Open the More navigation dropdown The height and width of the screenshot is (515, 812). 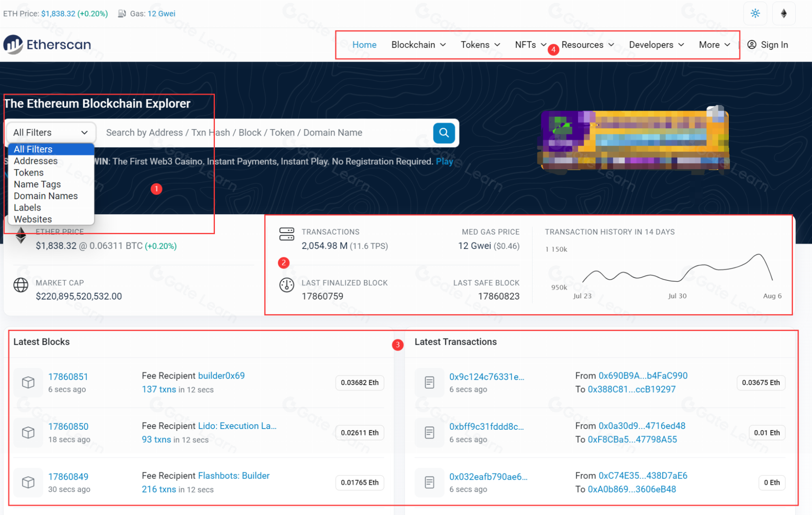pos(714,45)
